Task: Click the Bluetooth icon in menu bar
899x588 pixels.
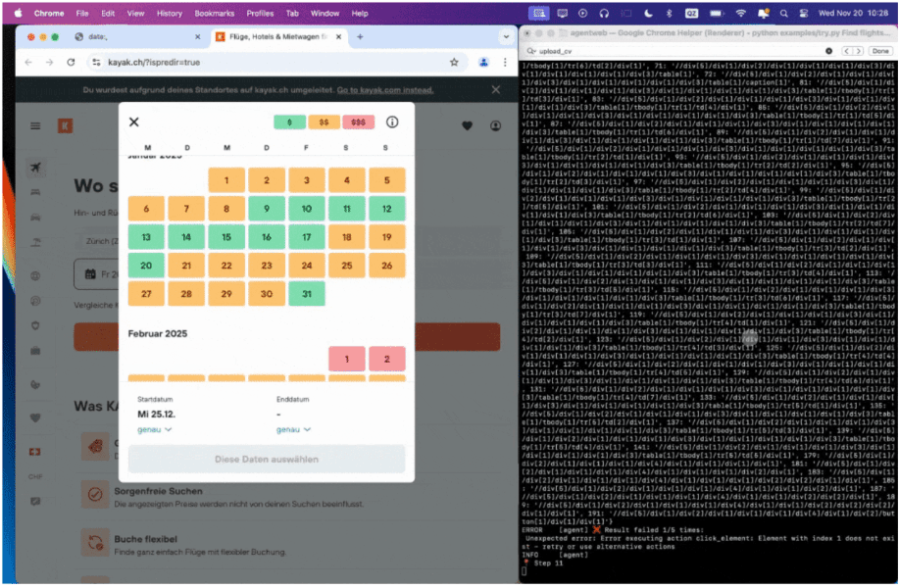Action: coord(669,13)
